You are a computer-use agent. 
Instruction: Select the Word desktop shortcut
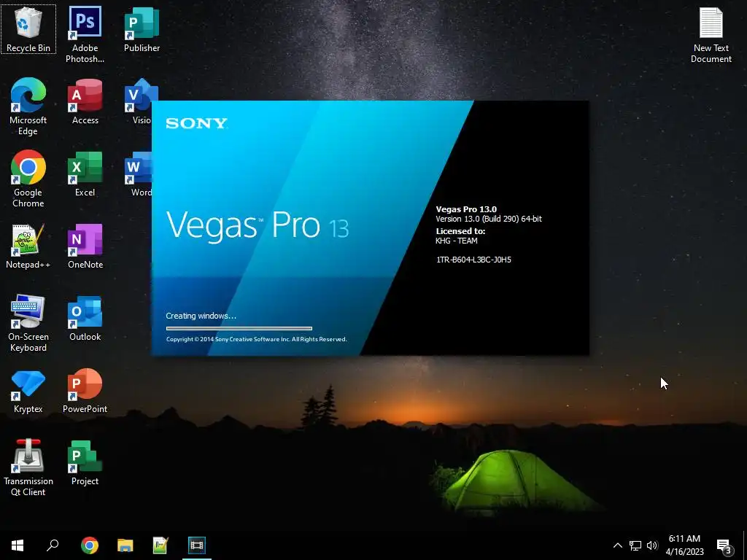coord(138,174)
